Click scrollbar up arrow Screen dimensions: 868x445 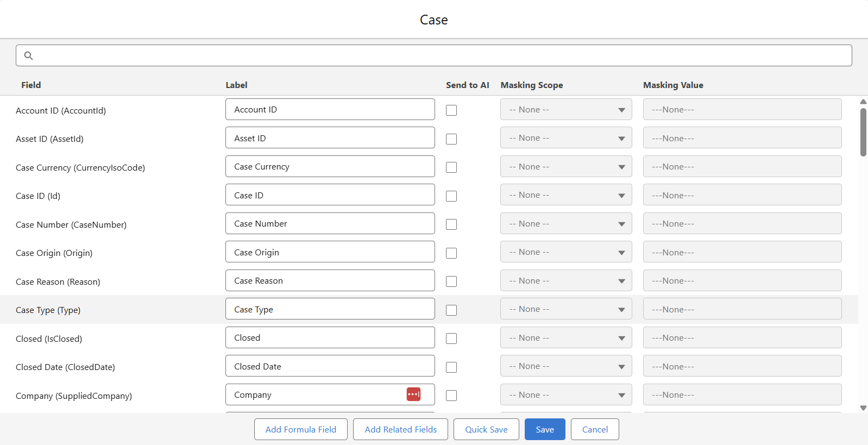(x=863, y=102)
